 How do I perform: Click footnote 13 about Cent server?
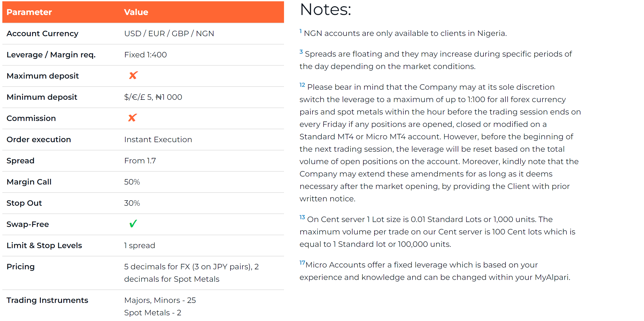coord(302,217)
